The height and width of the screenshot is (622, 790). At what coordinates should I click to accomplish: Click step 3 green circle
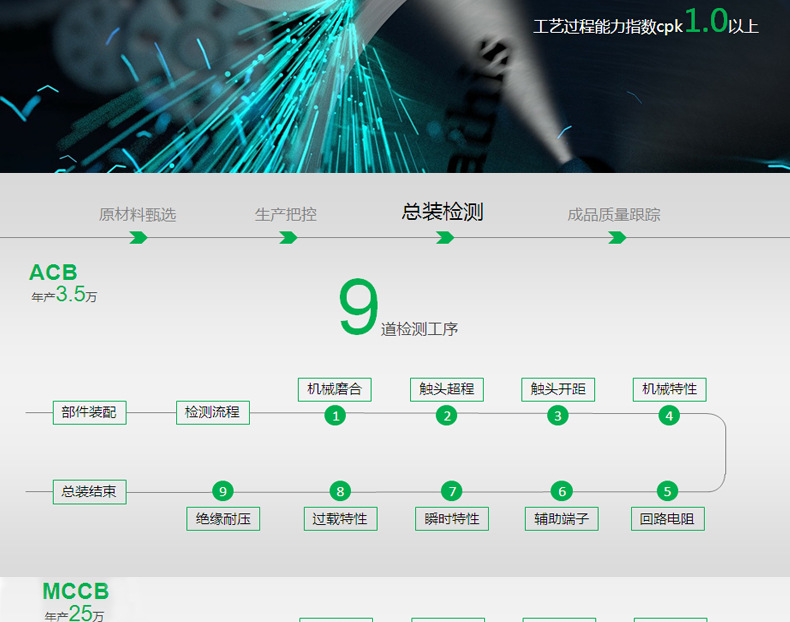[x=558, y=416]
